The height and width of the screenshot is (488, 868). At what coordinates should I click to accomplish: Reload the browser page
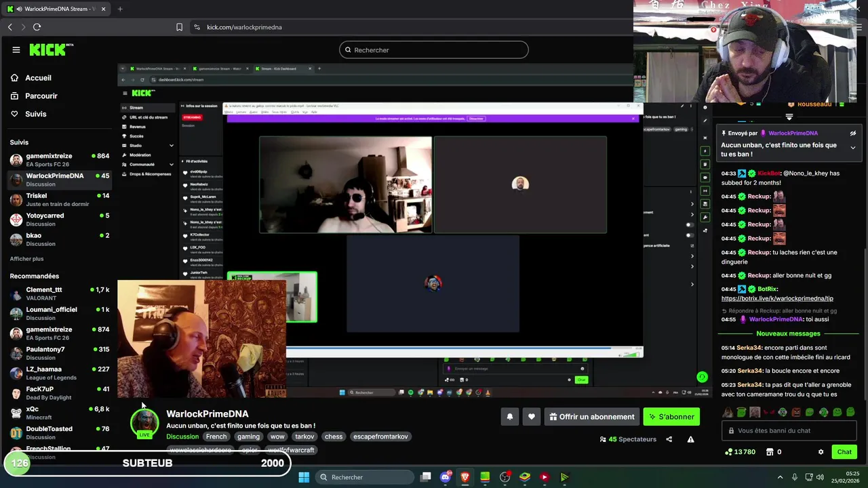tap(37, 27)
